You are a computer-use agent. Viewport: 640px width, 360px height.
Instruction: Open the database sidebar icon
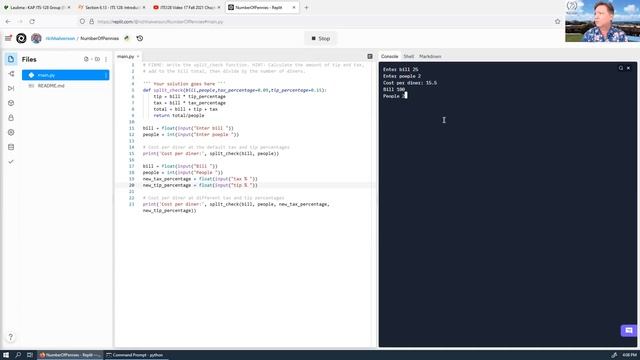(x=11, y=147)
